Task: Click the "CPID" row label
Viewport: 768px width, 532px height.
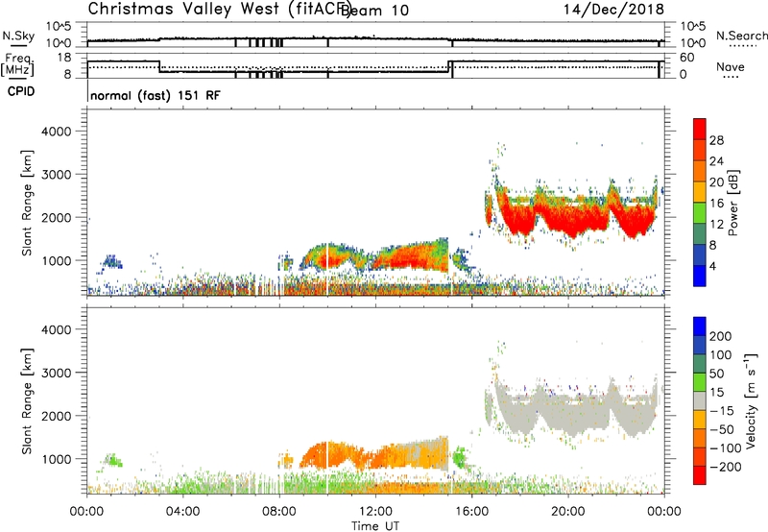Action: (21, 91)
